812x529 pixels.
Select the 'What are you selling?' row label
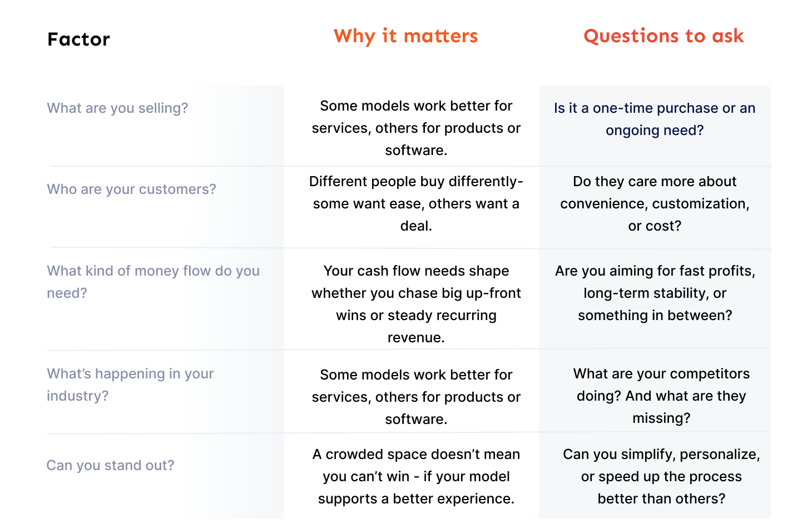click(117, 108)
